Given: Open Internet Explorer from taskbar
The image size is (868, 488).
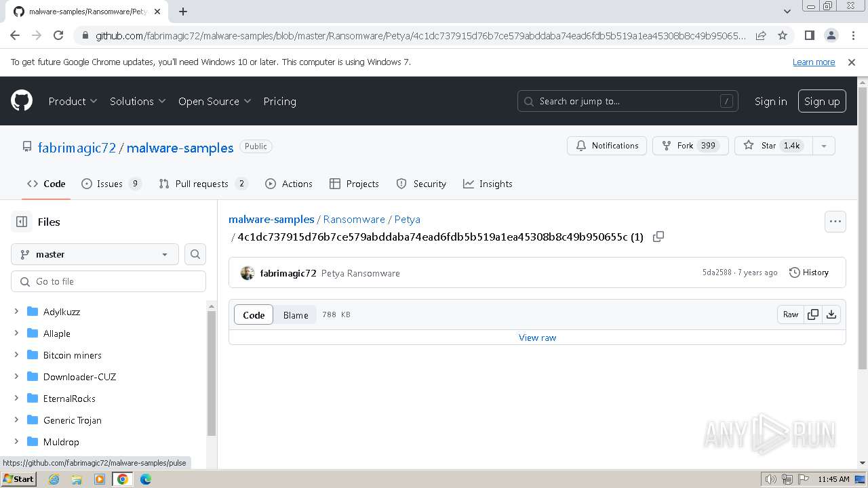Looking at the screenshot, I should [54, 479].
